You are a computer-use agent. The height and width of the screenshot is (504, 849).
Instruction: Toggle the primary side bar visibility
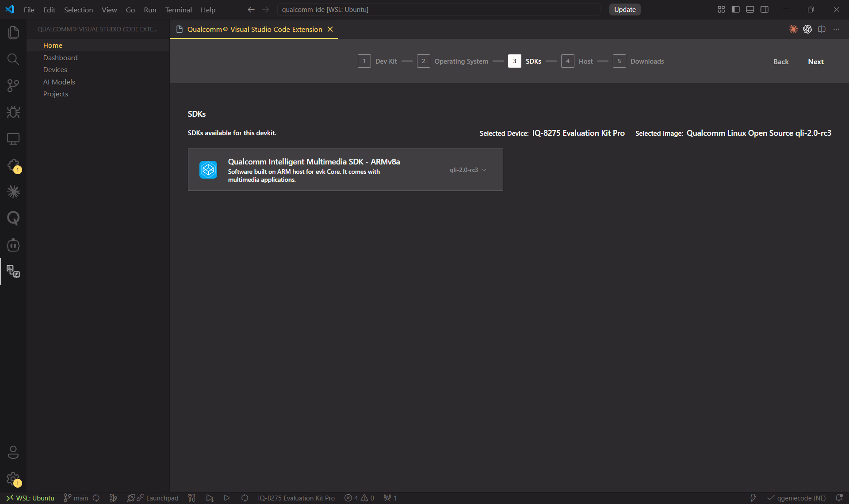736,9
